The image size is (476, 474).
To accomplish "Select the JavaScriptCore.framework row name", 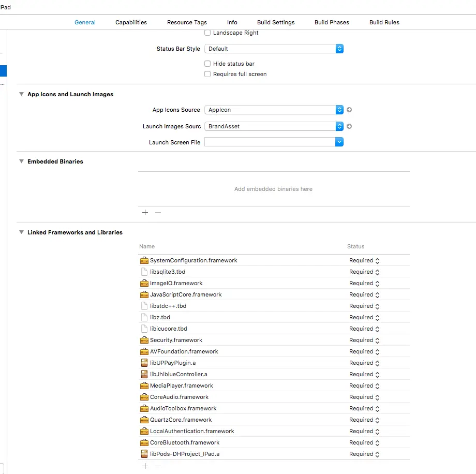I will pyautogui.click(x=186, y=294).
